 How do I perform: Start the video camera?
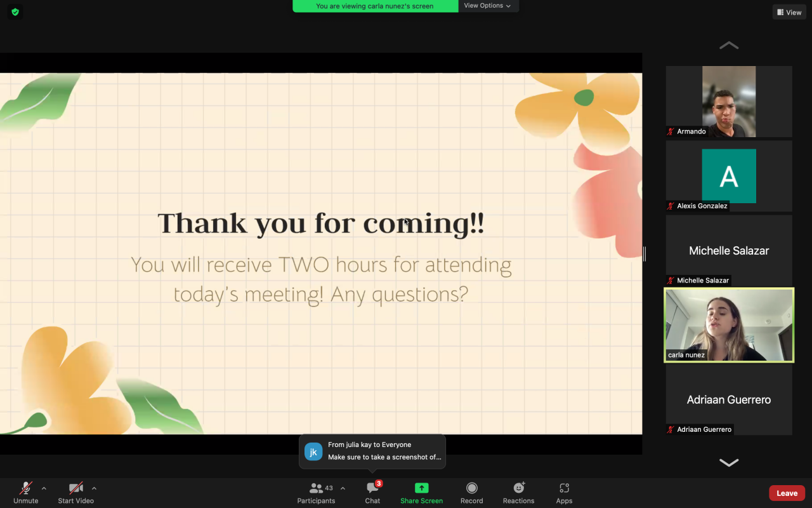76,492
